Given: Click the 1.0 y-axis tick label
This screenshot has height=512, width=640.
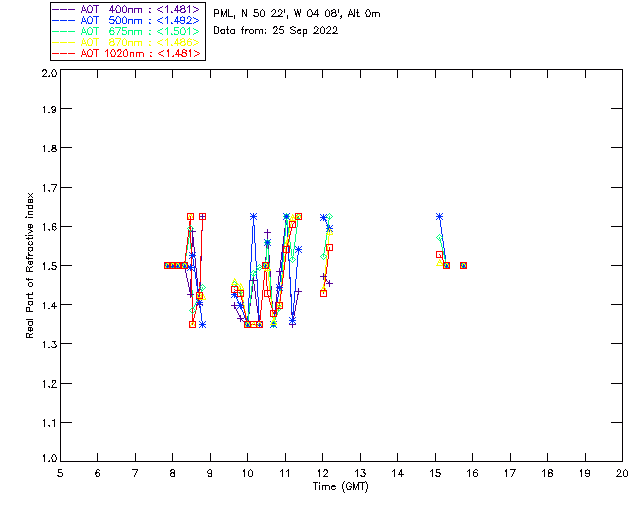Looking at the screenshot, I should coord(49,458).
